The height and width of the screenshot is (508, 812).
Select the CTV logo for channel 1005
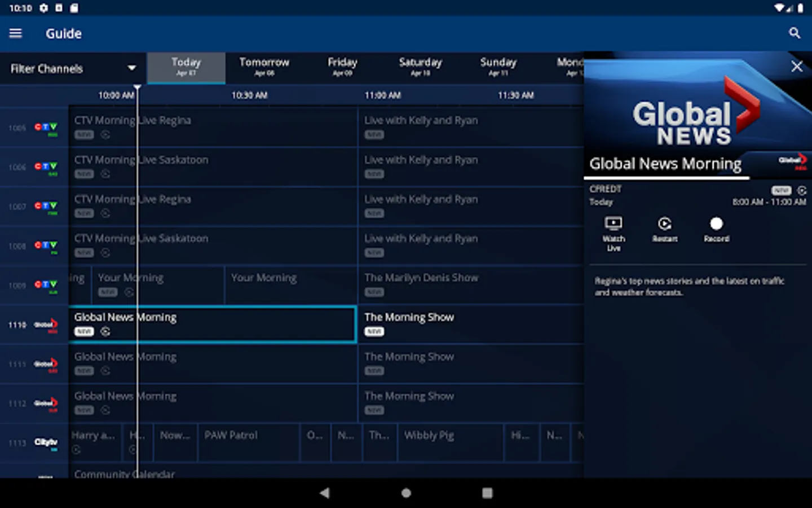46,128
